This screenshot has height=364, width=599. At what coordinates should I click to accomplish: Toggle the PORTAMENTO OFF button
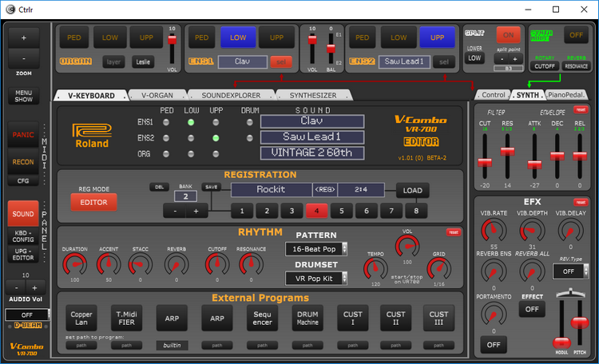pos(494,345)
